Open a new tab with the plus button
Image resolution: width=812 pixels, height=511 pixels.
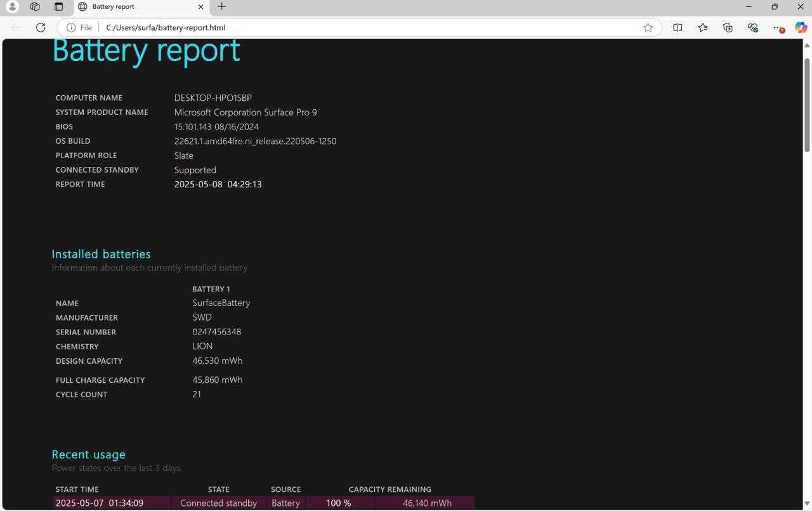point(221,7)
